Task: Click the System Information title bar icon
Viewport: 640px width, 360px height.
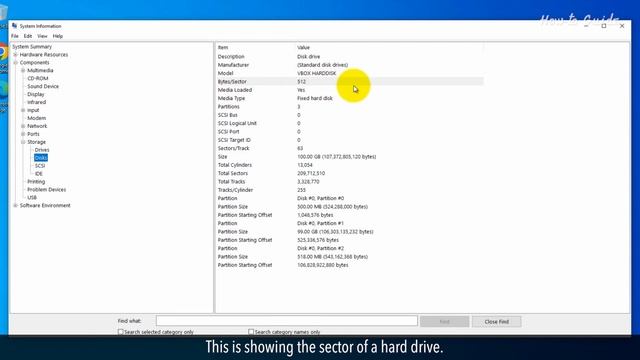Action: [x=15, y=26]
